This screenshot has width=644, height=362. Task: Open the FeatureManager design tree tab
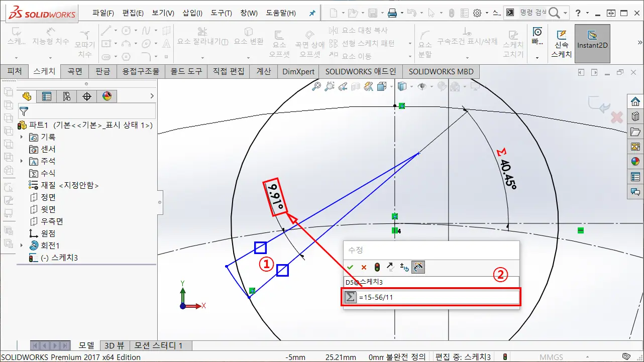(x=27, y=96)
